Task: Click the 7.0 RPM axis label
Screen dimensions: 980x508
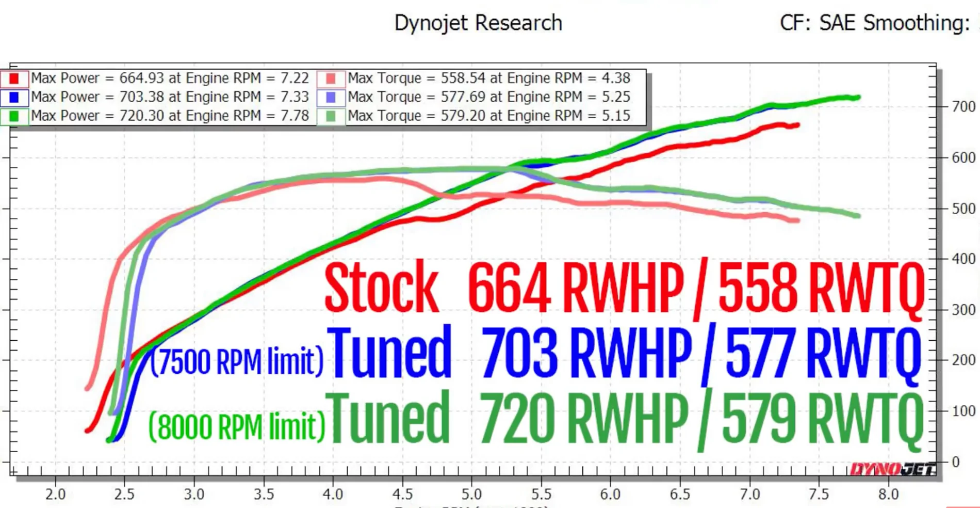Action: (x=749, y=494)
